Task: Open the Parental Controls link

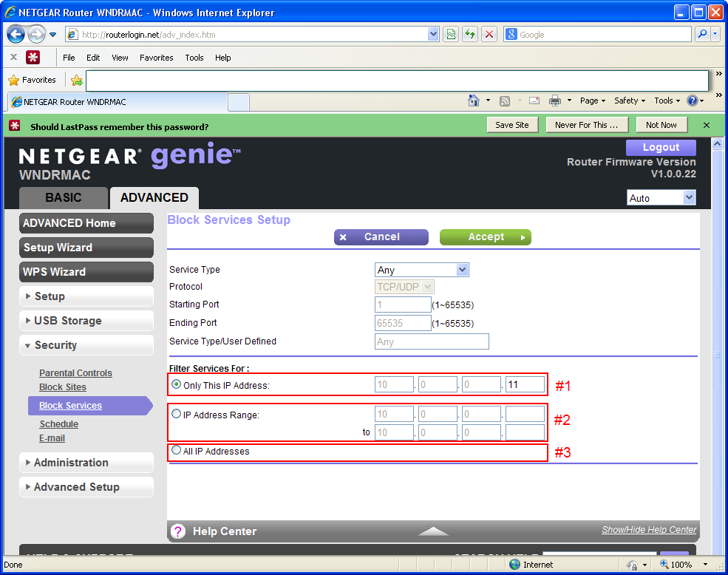Action: point(75,373)
